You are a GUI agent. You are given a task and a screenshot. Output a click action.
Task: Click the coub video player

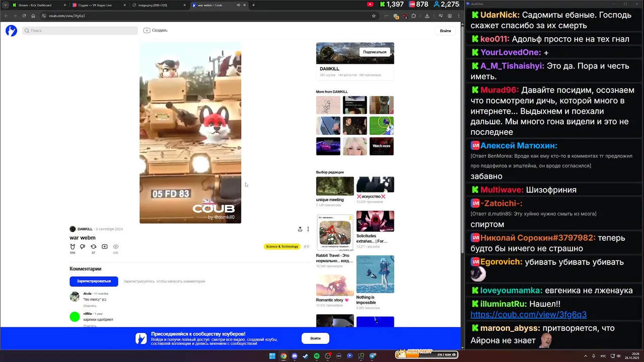tap(190, 133)
